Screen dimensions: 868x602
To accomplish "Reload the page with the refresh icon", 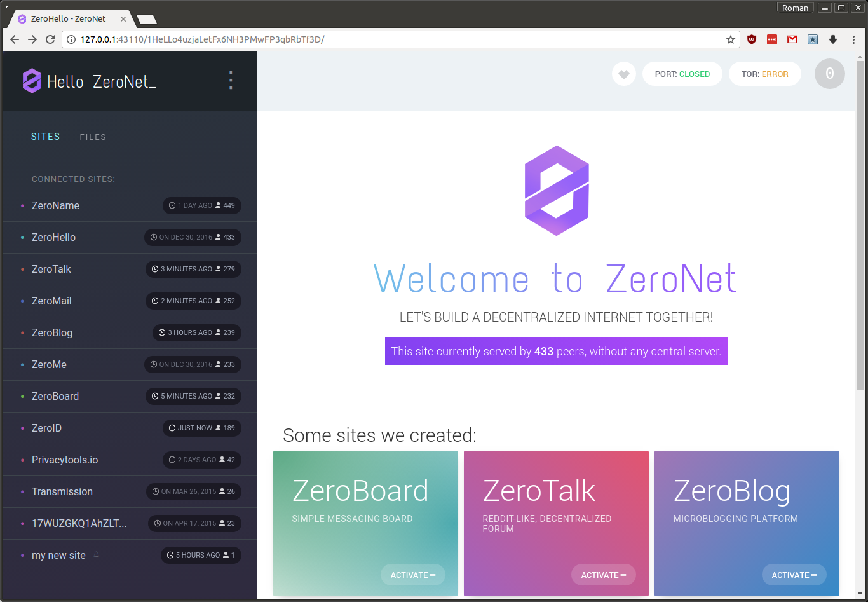I will coord(50,39).
